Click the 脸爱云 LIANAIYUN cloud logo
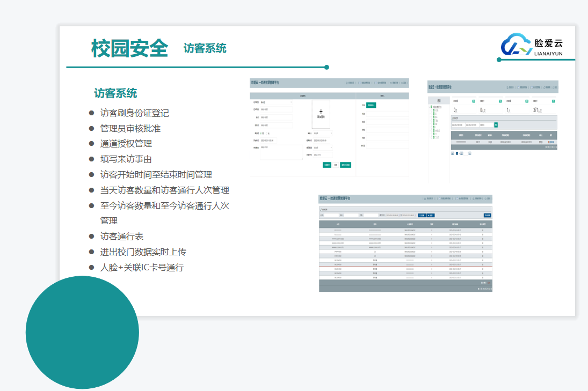Screen dimensions: 588x391 pos(532,45)
